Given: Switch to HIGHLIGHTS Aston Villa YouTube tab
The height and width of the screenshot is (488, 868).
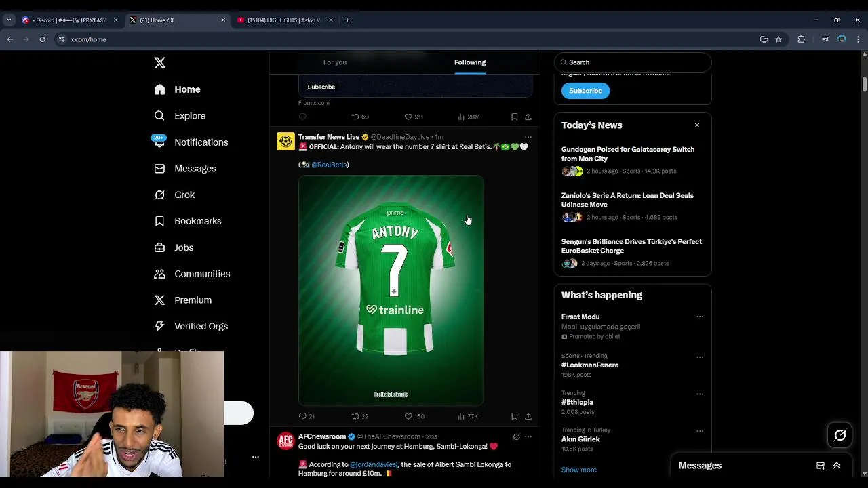Looking at the screenshot, I should 285,20.
